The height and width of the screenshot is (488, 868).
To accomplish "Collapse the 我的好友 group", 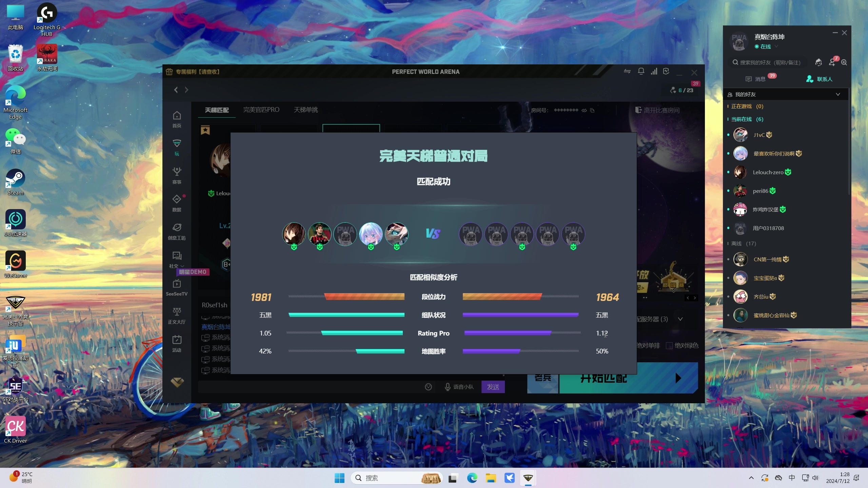I will [x=838, y=94].
